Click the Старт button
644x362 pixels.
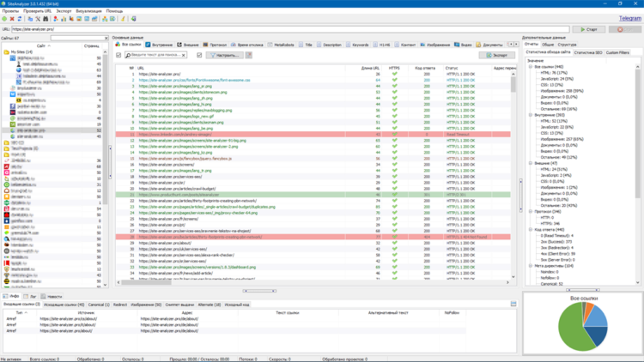tap(589, 29)
